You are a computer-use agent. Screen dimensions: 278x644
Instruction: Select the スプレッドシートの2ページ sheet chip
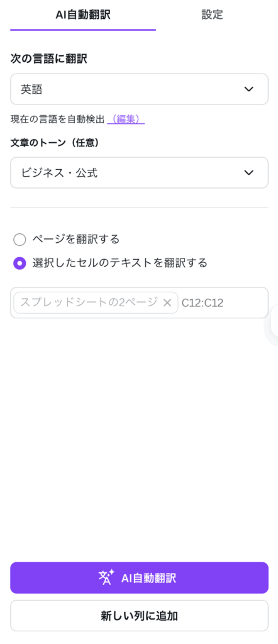(89, 303)
